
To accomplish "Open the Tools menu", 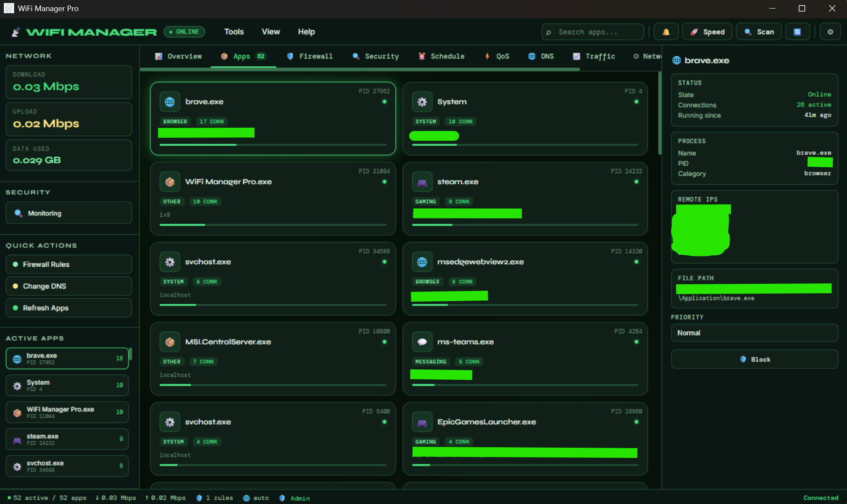I will click(234, 32).
